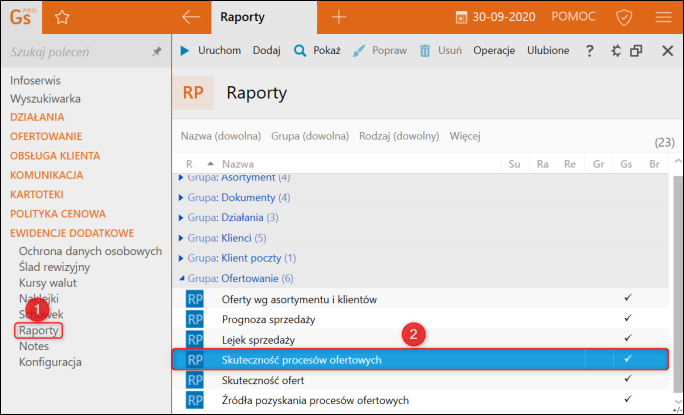Toggle Gs checkmark for Prognoza sprzedaży

[x=627, y=319]
